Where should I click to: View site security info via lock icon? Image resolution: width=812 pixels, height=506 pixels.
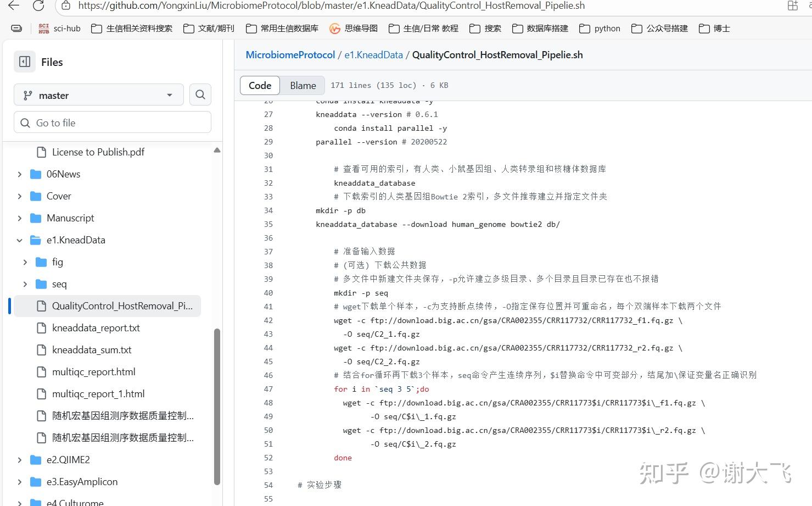tap(66, 6)
